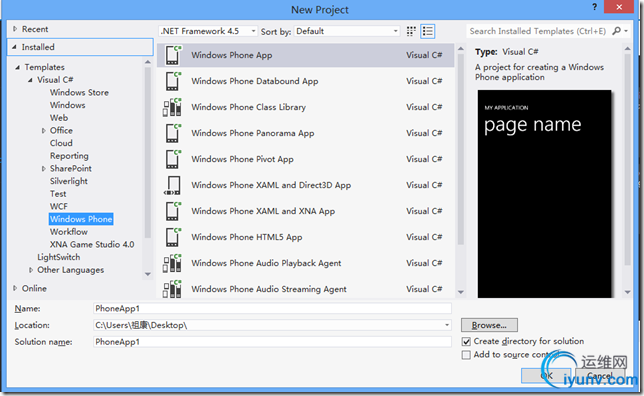The width and height of the screenshot is (644, 396).
Task: Click the XAML and XNA App icon
Action: [173, 211]
